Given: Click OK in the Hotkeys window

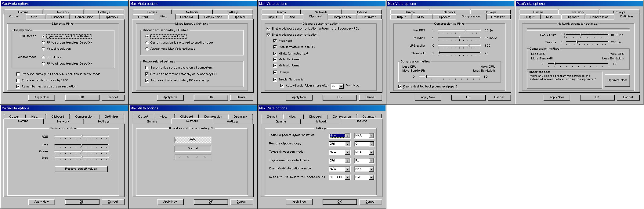Looking at the screenshot, I should click(340, 202).
